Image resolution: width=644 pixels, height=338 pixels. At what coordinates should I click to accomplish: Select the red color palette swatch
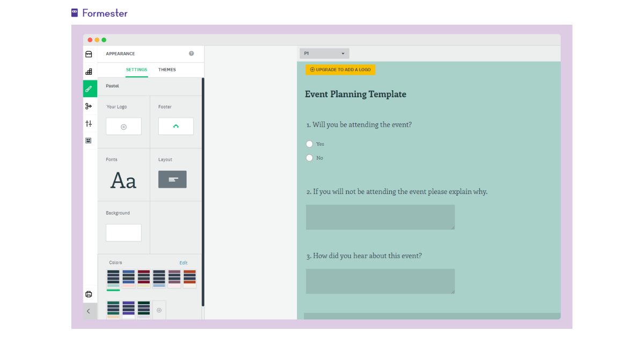pos(143,278)
